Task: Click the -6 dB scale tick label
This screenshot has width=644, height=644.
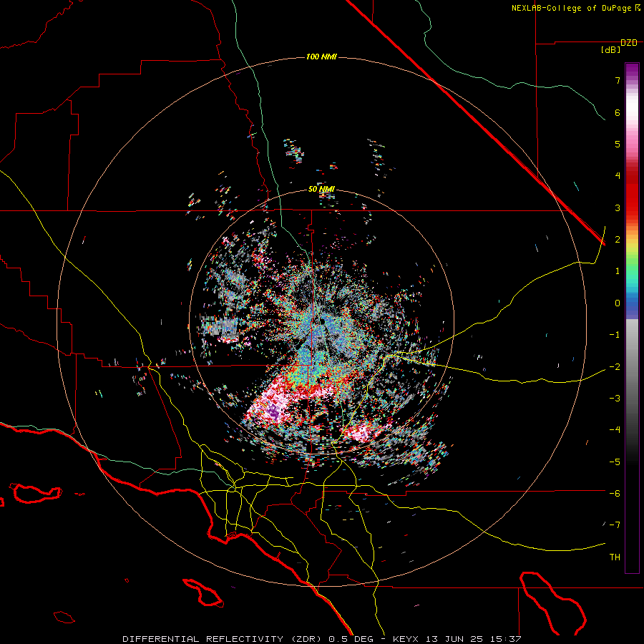Action: pos(615,494)
